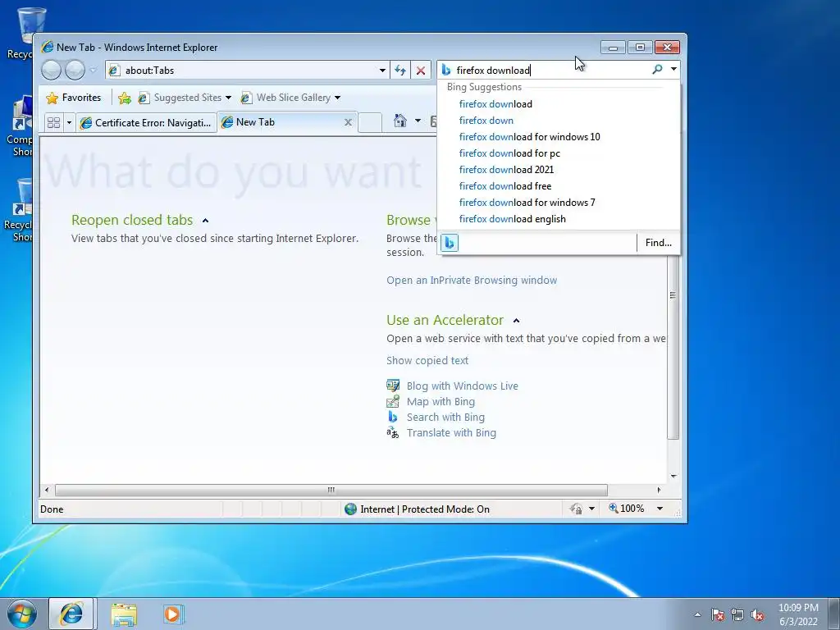Select the New Tab tab
Screen dimensions: 840x630
click(x=279, y=122)
